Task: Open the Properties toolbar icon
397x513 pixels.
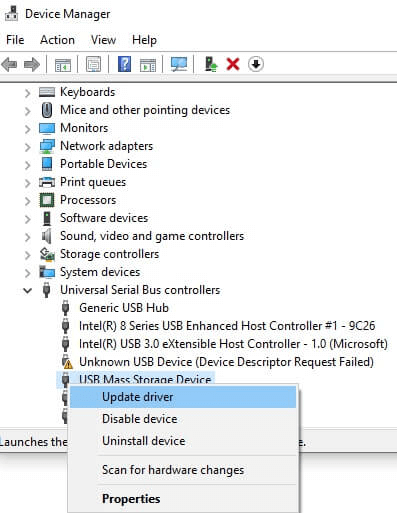Action: (93, 64)
